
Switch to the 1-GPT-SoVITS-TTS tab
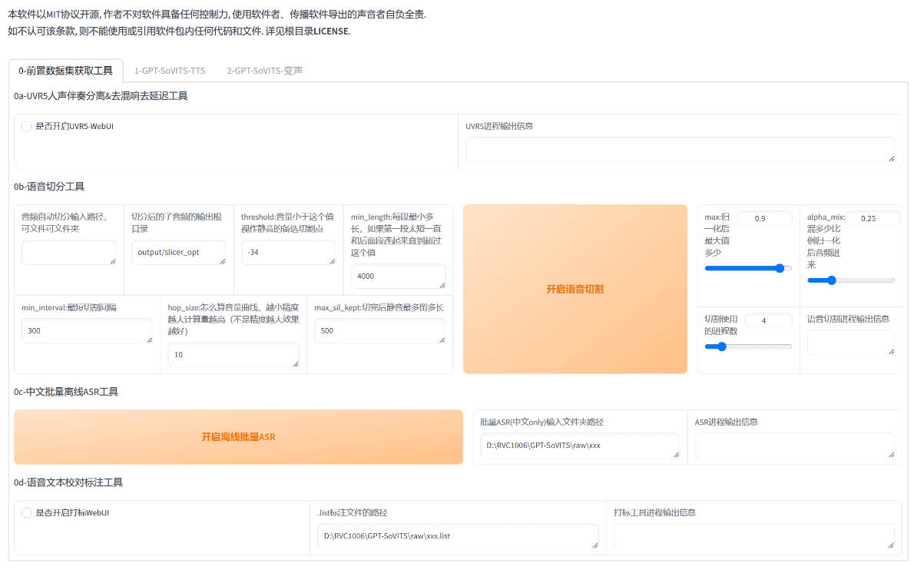[169, 71]
